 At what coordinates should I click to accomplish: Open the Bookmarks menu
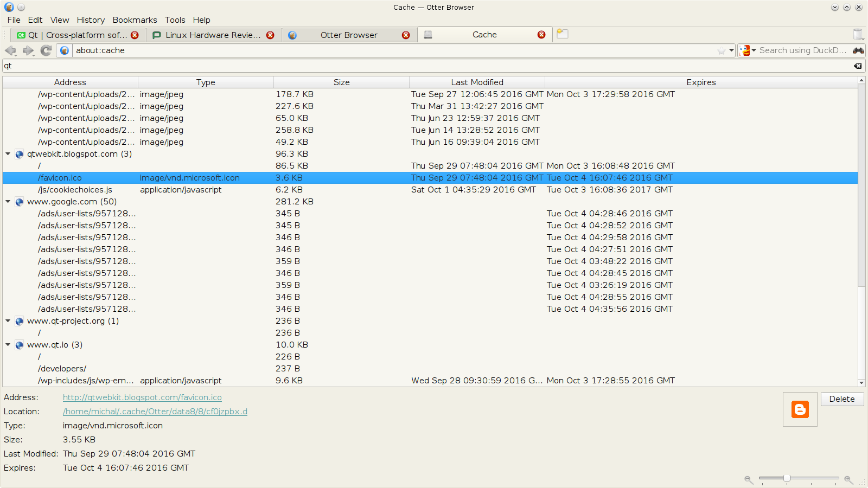135,20
